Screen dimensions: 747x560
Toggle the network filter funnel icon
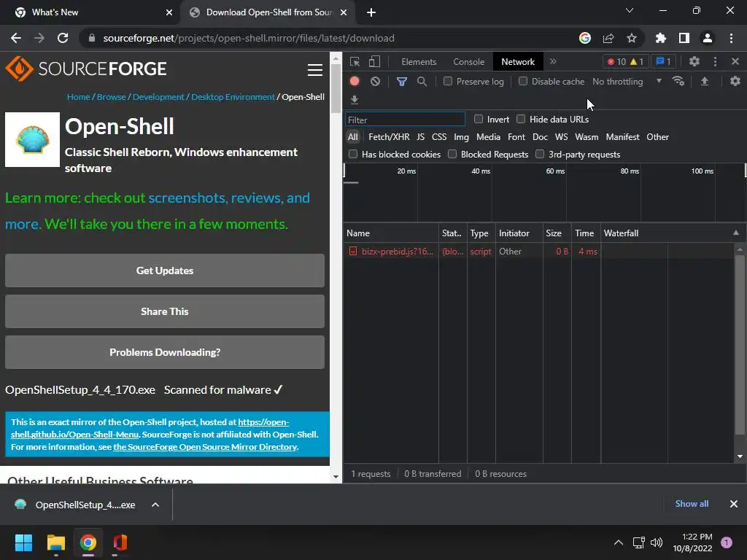pyautogui.click(x=402, y=82)
